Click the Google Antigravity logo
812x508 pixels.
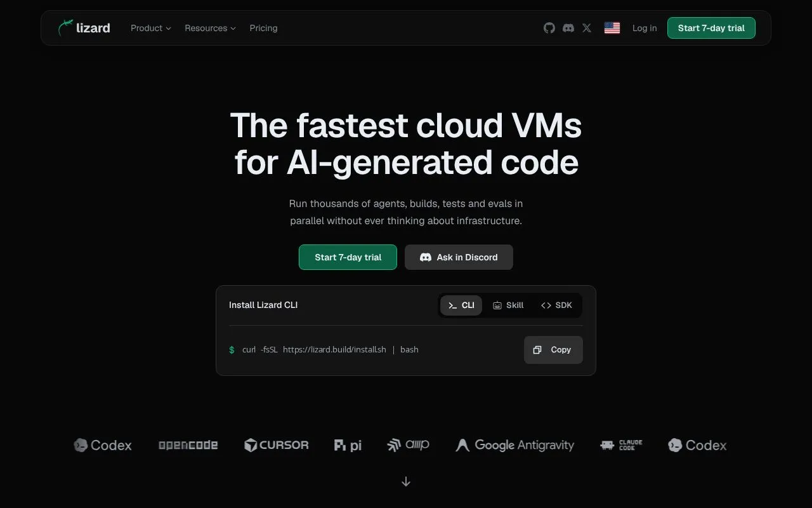click(x=515, y=445)
